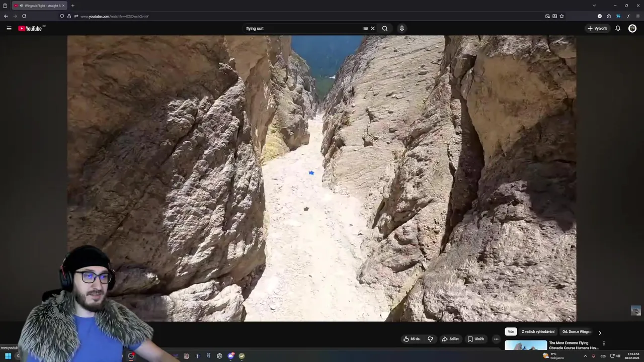The width and height of the screenshot is (644, 362).
Task: Open the Windows Start menu
Action: 8,356
